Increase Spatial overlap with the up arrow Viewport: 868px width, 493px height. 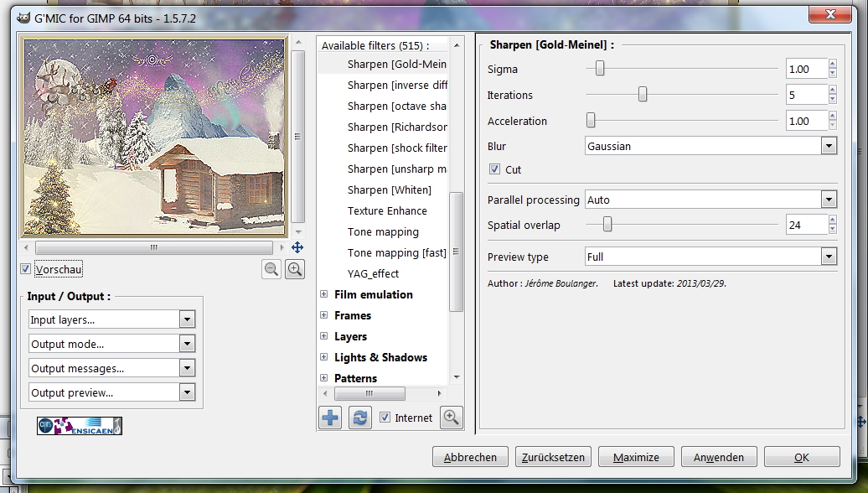click(833, 221)
